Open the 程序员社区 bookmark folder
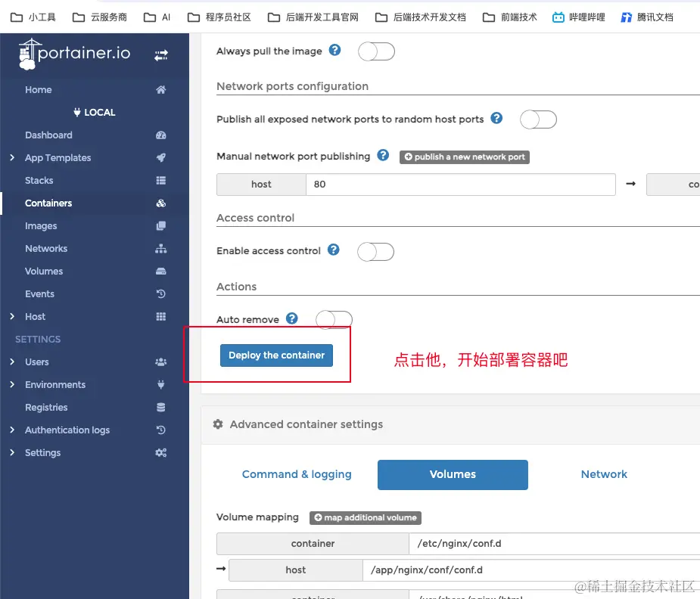Image resolution: width=700 pixels, height=599 pixels. click(x=219, y=17)
